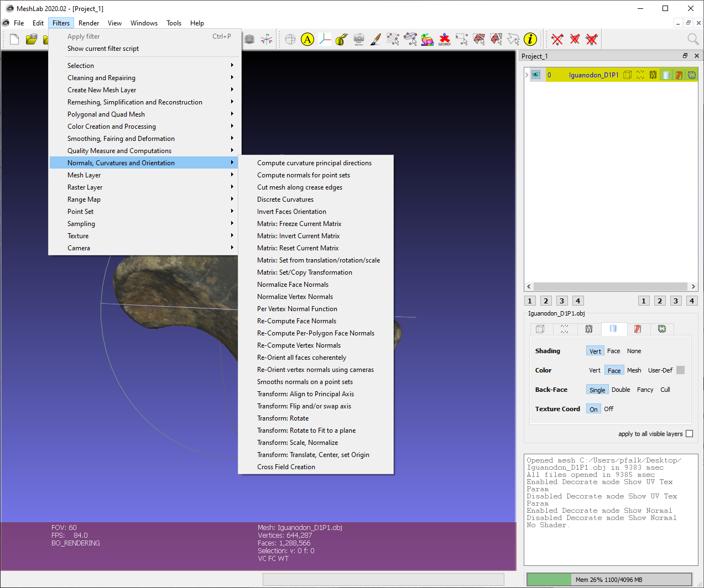Hide the Iguanodon_D1P1 layer with the eye toggle
The width and height of the screenshot is (704, 588).
tap(535, 74)
